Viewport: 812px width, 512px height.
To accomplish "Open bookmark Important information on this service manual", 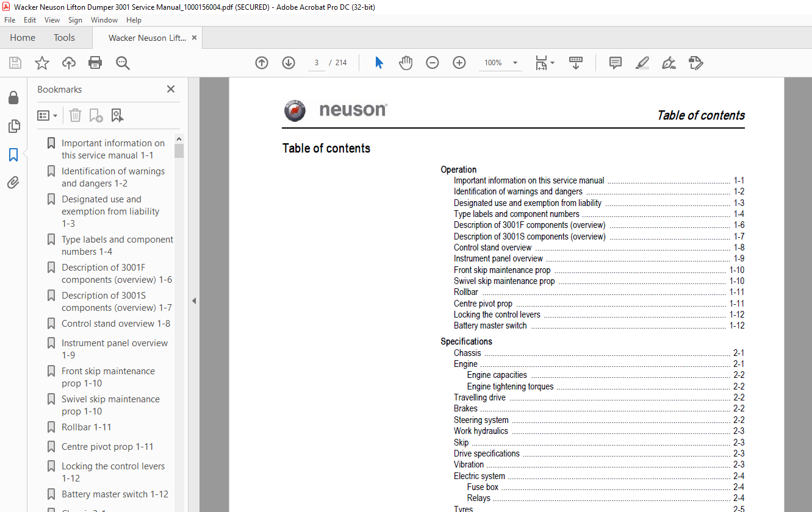I will (113, 149).
